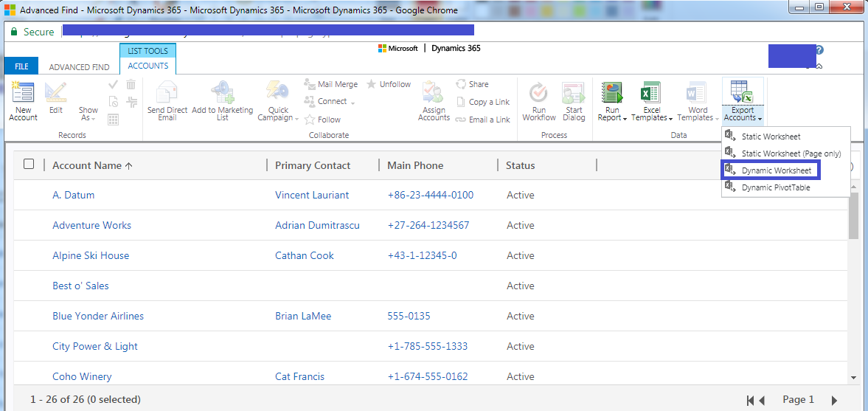Go to the previous results page
This screenshot has height=411, width=868.
[x=762, y=400]
